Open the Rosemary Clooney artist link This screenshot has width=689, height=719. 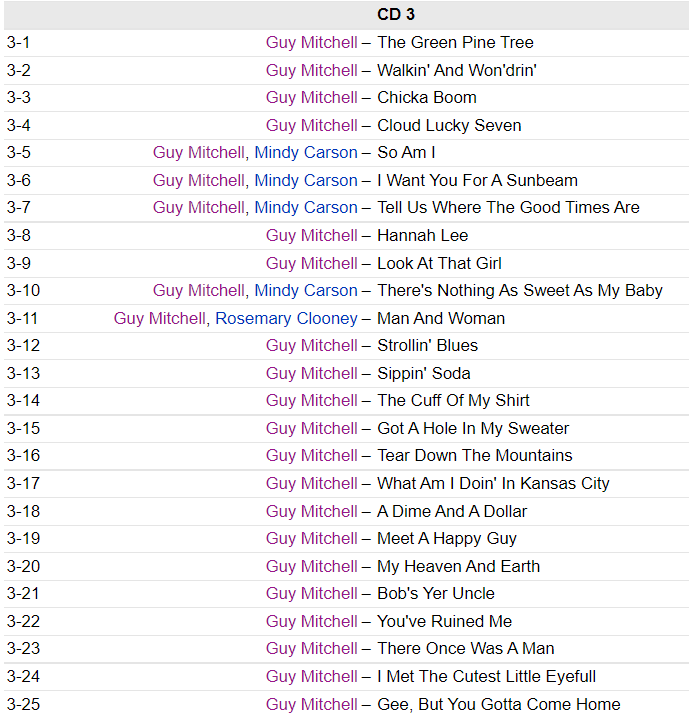point(286,319)
